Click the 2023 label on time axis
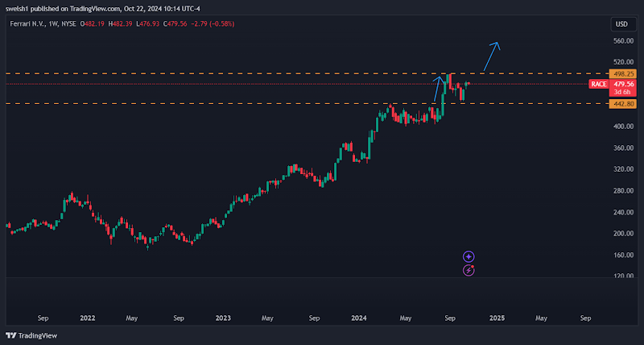 (223, 318)
